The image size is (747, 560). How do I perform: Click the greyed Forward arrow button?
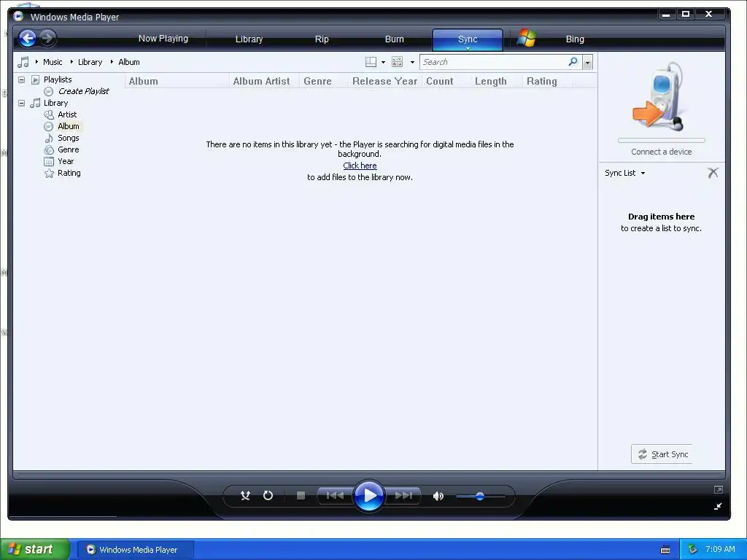[x=47, y=38]
